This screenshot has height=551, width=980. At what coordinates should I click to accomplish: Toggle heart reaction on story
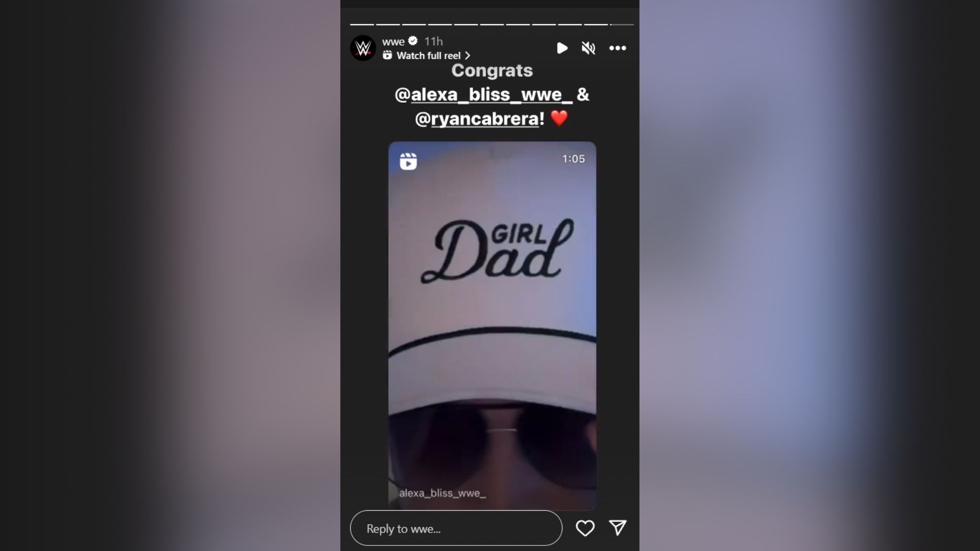[x=585, y=528]
